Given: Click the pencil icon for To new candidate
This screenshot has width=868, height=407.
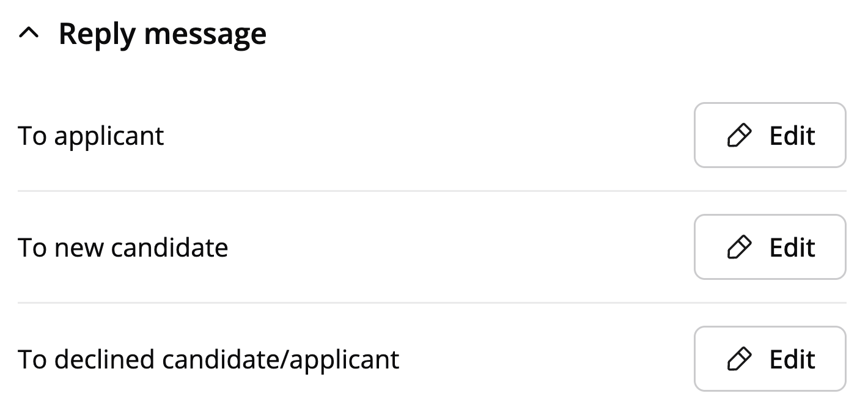Looking at the screenshot, I should (x=738, y=248).
